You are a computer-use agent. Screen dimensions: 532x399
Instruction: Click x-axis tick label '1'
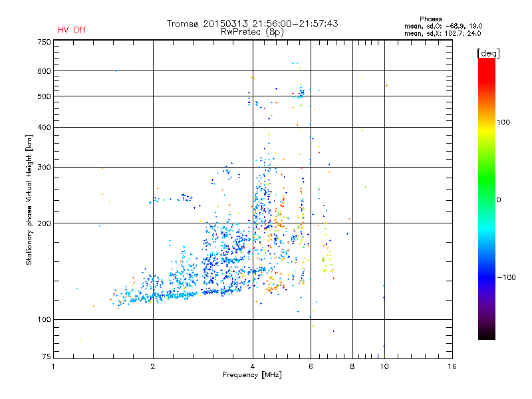(x=53, y=366)
